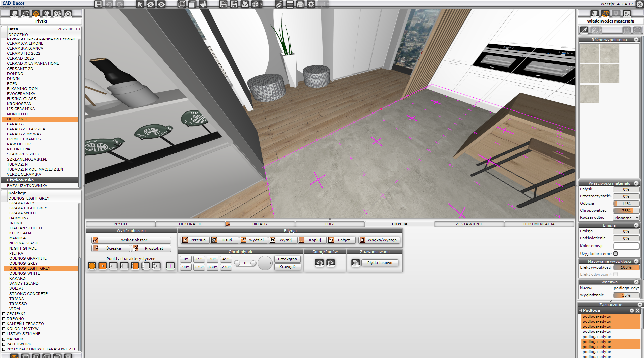Switch to wireframe cube view
644x358 pixels.
[182, 4]
